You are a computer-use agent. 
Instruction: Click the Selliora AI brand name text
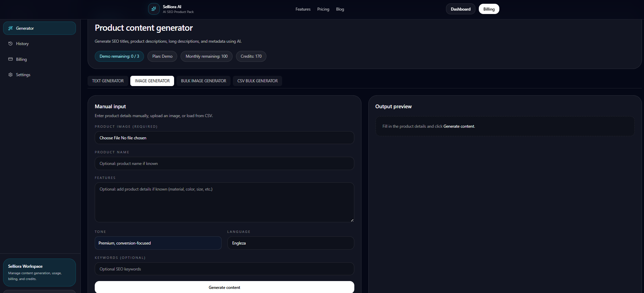coord(172,7)
